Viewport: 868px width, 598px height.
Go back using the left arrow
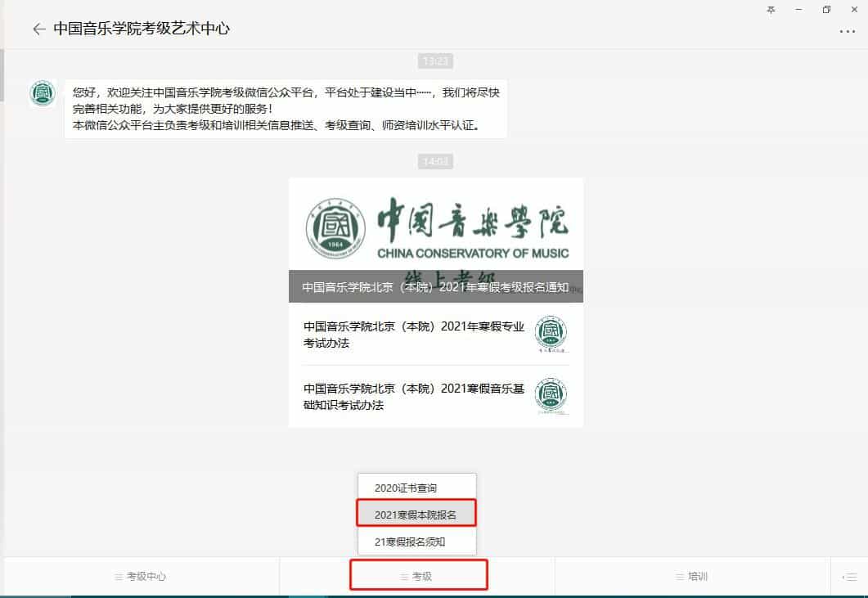pos(38,29)
